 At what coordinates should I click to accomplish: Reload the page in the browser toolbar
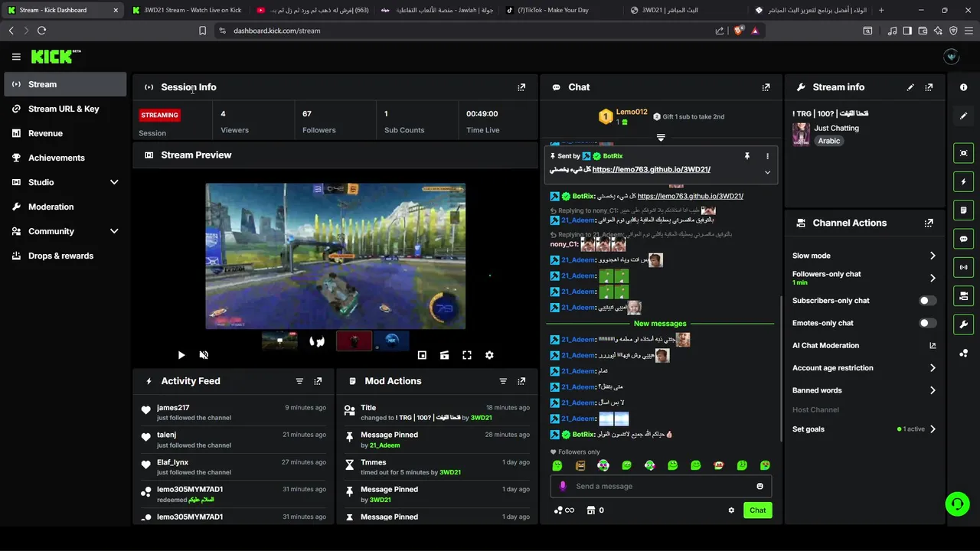pos(41,31)
